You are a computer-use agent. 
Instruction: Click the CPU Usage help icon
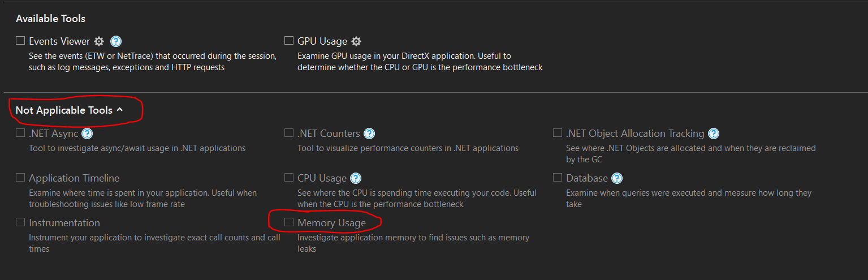356,178
